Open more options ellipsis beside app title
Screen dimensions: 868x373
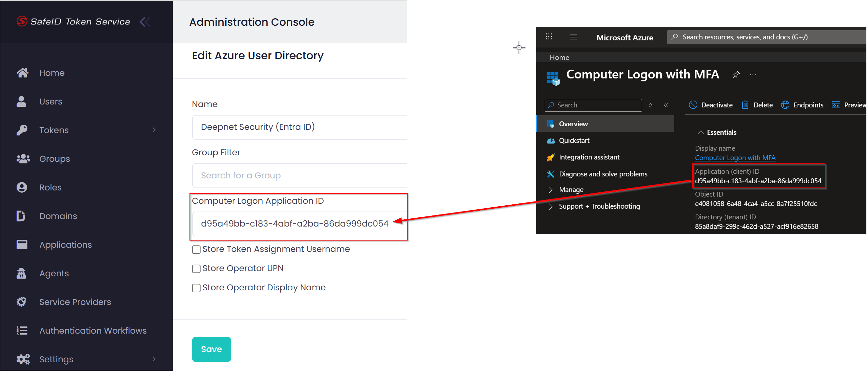[753, 75]
